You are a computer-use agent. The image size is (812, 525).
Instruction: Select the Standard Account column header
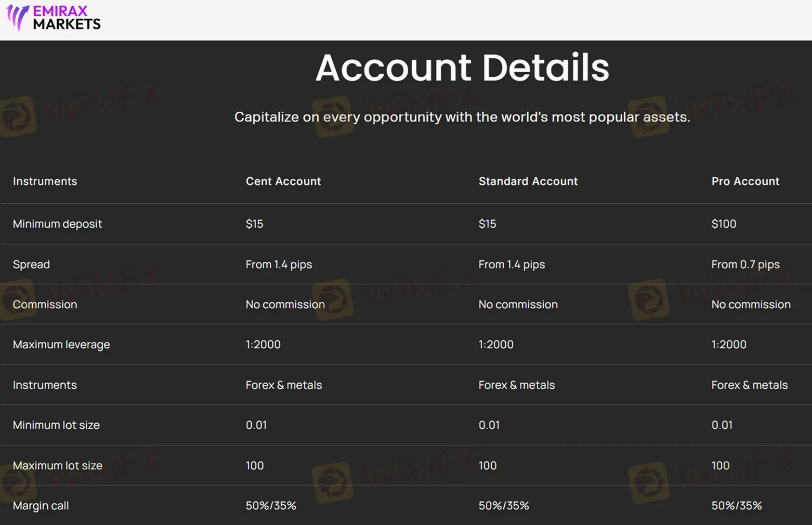coord(528,181)
